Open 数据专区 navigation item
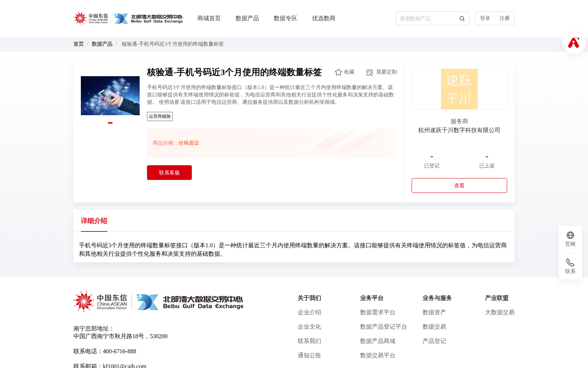Screen dimensions: 588x368 [286, 18]
